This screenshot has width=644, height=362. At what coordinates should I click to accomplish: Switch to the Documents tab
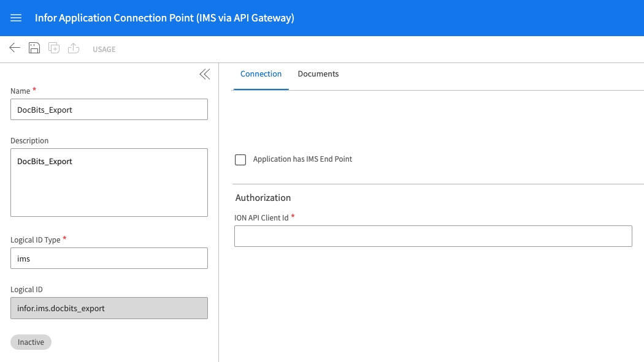(x=318, y=74)
